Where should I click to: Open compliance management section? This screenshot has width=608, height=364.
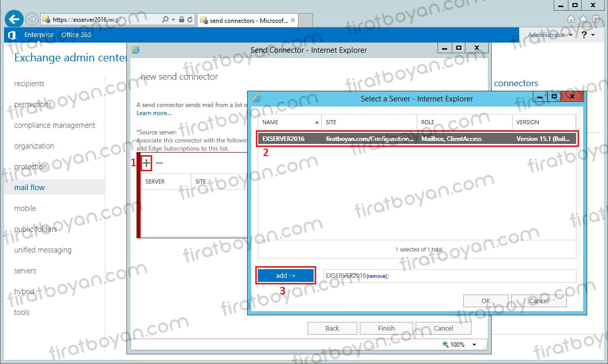point(54,125)
